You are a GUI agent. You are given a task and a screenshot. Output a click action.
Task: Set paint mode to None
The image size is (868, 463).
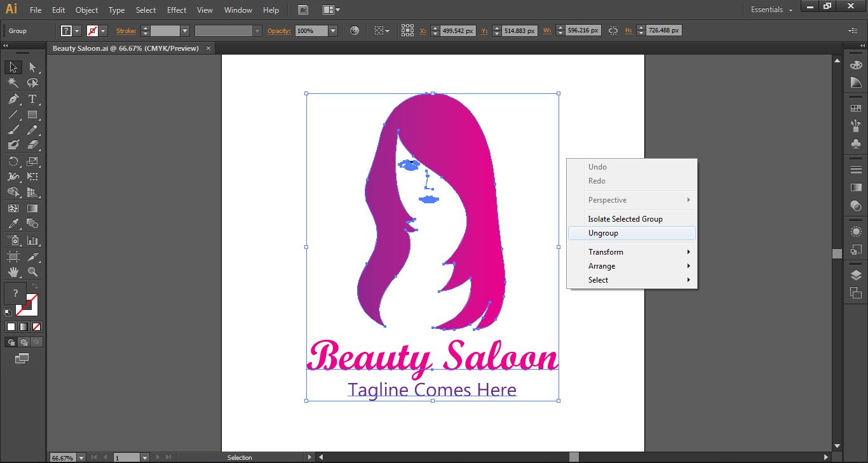36,327
